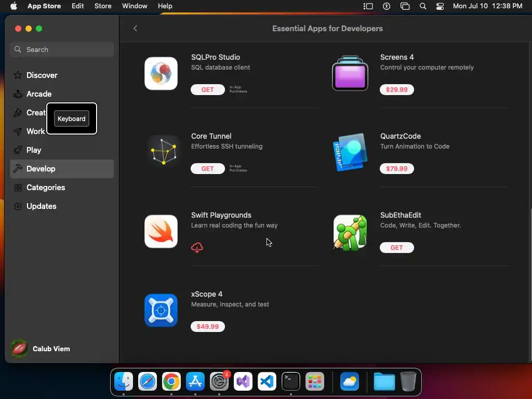Launch Google Chrome from the Dock
Image resolution: width=532 pixels, height=399 pixels.
(171, 381)
